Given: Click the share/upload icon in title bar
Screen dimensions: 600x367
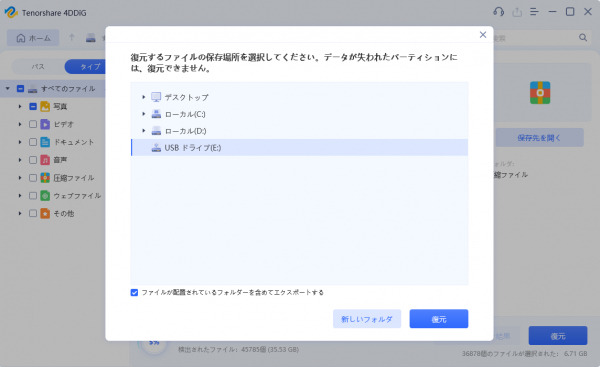Looking at the screenshot, I should pyautogui.click(x=517, y=12).
